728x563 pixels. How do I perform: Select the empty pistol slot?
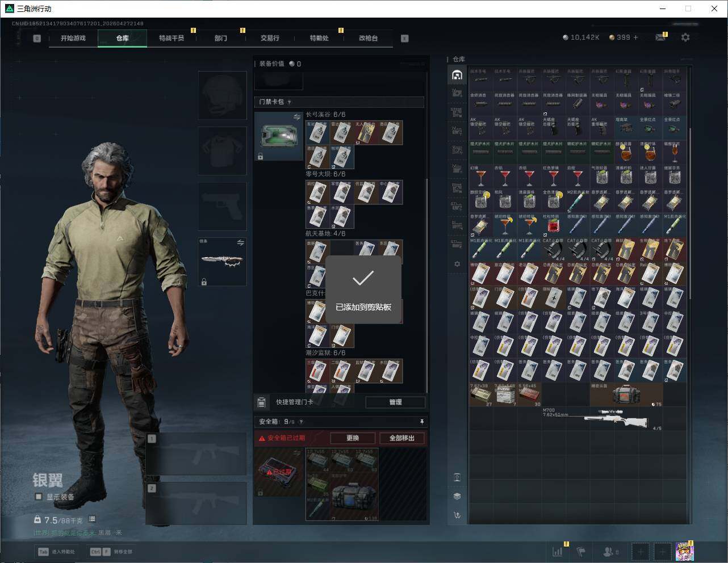[222, 206]
